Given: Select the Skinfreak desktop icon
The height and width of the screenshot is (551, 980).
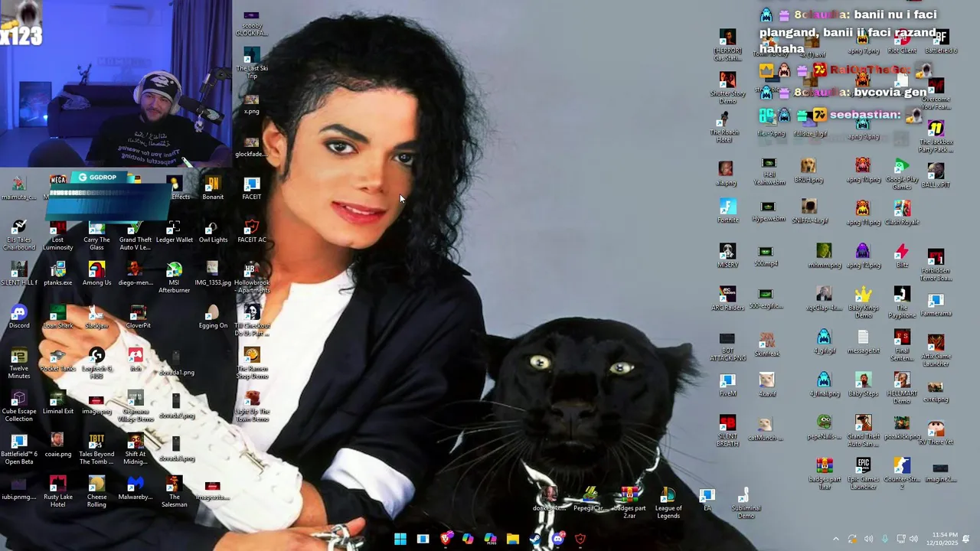Looking at the screenshot, I should (766, 345).
